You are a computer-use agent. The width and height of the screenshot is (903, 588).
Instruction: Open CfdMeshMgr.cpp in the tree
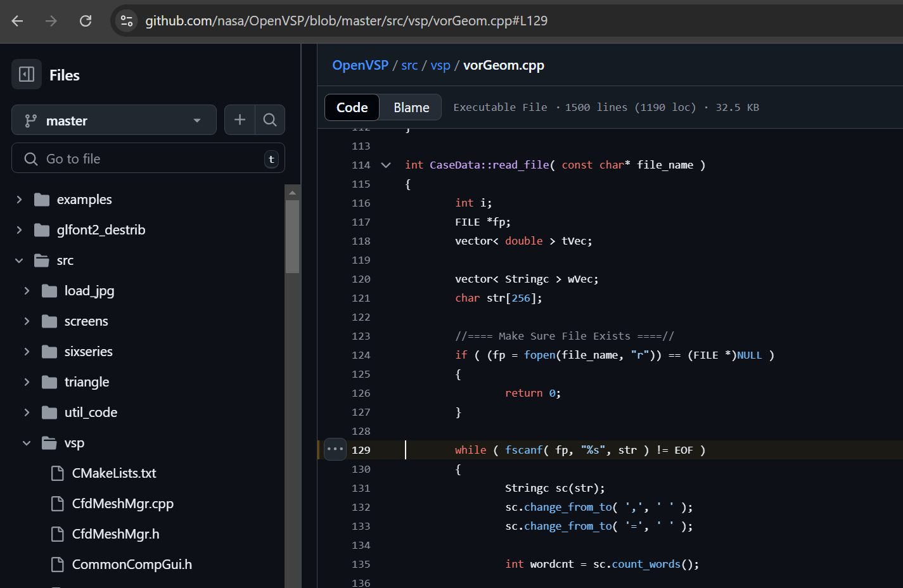123,504
